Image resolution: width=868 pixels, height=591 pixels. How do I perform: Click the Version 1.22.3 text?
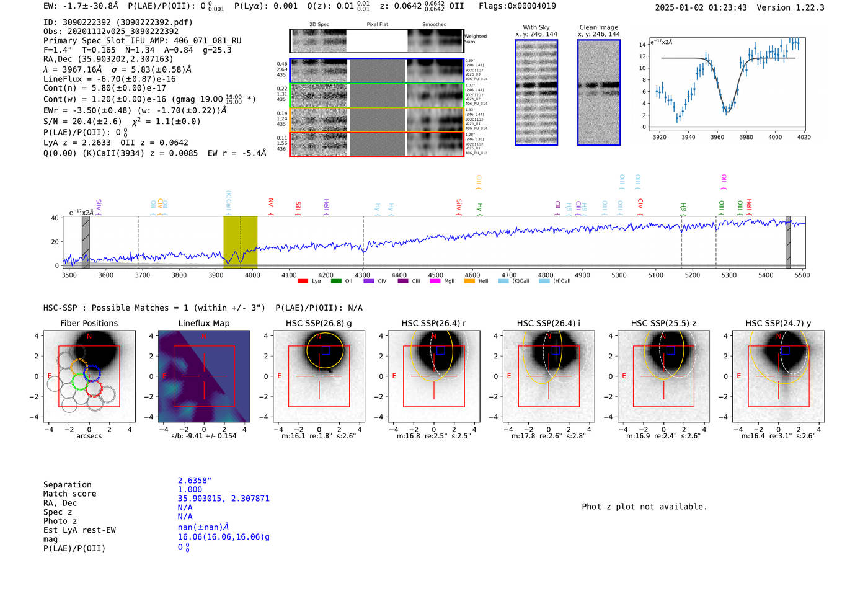(x=790, y=7)
